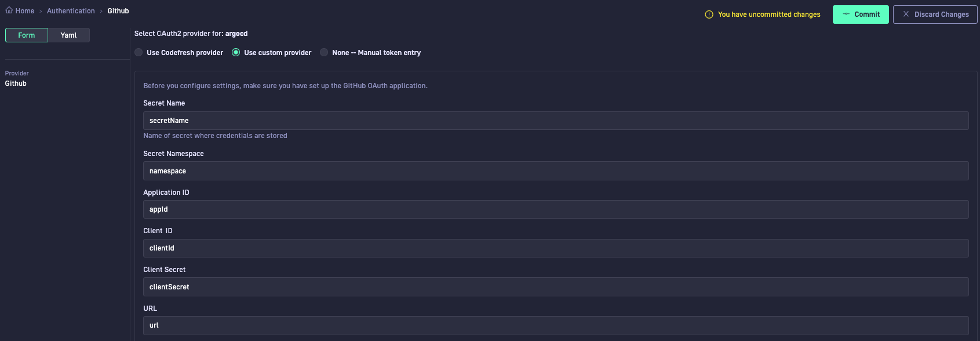The image size is (980, 341).
Task: Click the Client Secret input field
Action: click(556, 287)
